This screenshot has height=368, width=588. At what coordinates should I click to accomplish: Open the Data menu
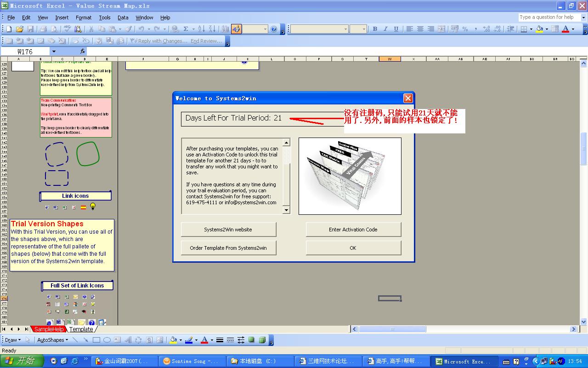[x=123, y=17]
